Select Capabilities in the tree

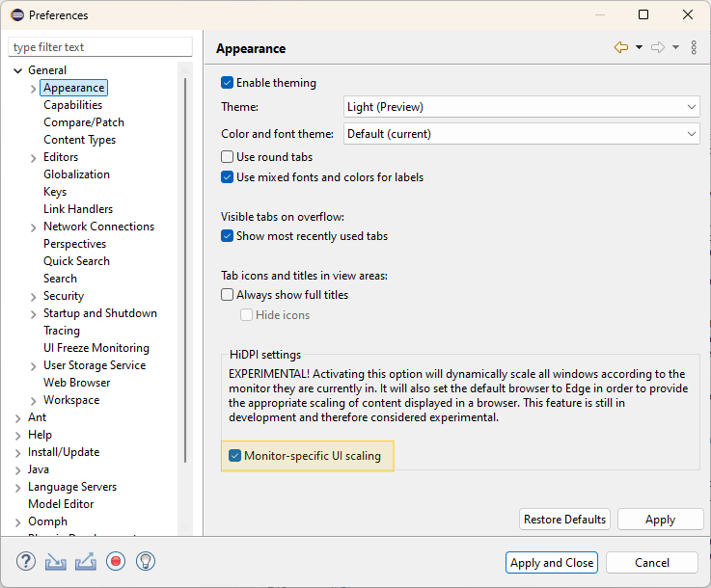(x=73, y=105)
